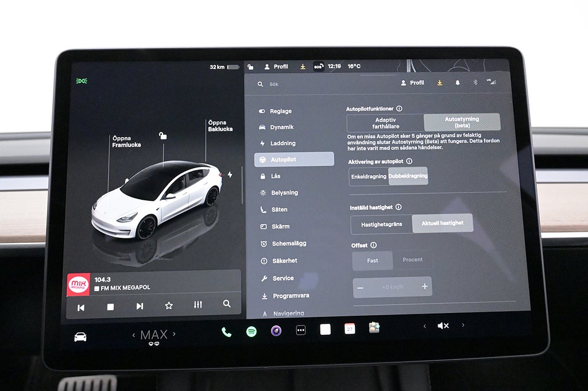Open the Profil dropdown in settings header
This screenshot has height=391, width=588.
click(x=412, y=83)
